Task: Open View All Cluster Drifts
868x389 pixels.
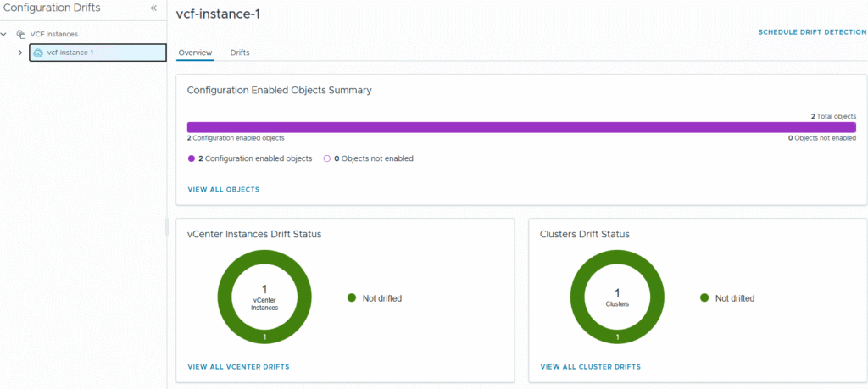Action: point(590,367)
